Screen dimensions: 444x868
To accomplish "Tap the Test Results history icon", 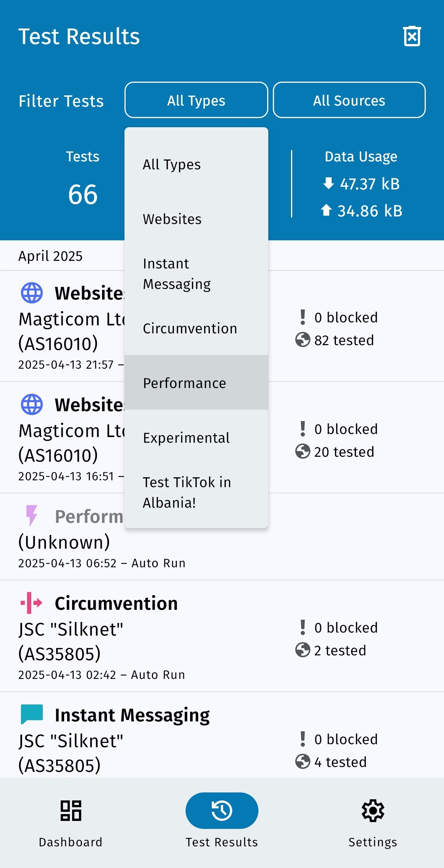I will pyautogui.click(x=222, y=810).
